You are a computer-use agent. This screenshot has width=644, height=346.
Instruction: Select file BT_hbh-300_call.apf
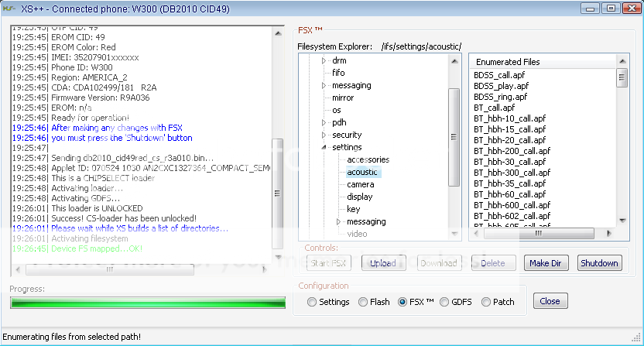[x=512, y=173]
